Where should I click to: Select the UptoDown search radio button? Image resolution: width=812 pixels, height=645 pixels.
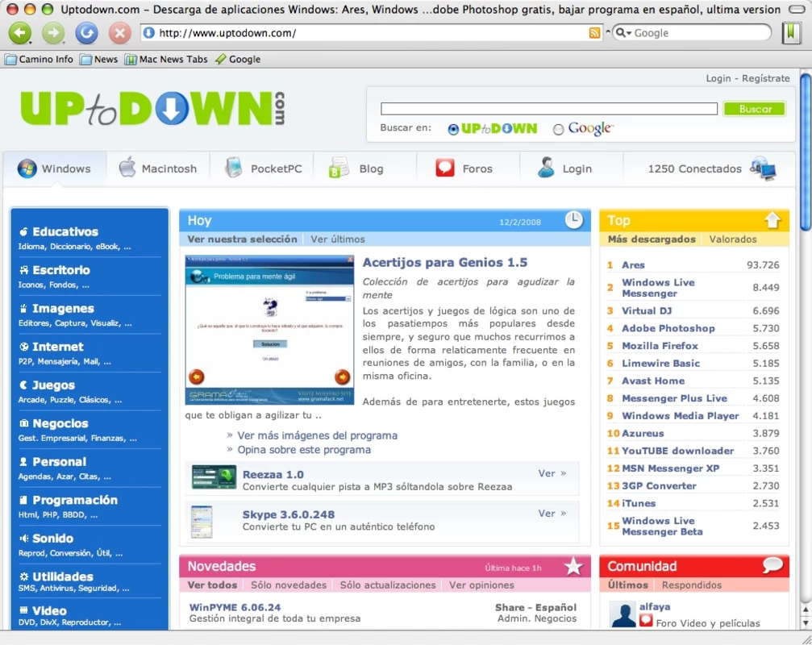pyautogui.click(x=453, y=130)
